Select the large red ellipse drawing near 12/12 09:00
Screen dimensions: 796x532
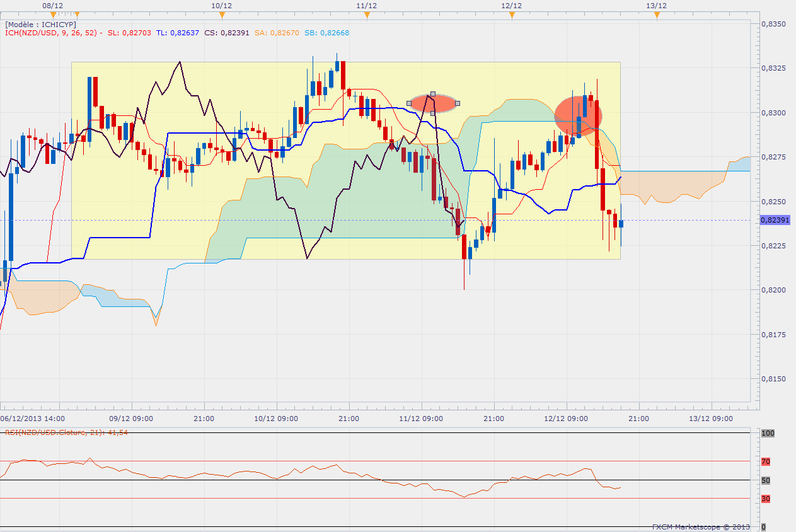pyautogui.click(x=578, y=115)
